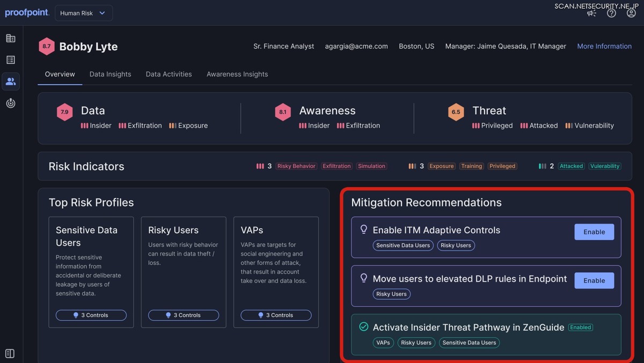
Task: Click the Risky Behavior indicator tag
Action: pos(296,166)
